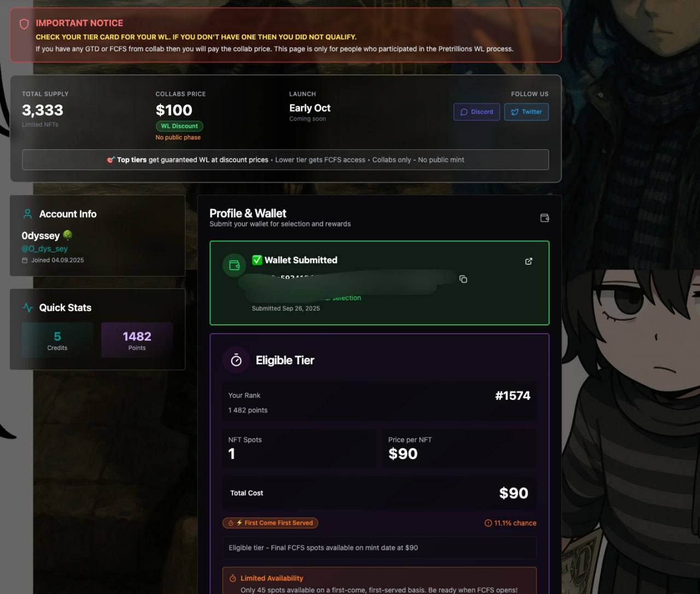This screenshot has height=594, width=700.
Task: Click the user icon in Account Info
Action: coord(27,214)
